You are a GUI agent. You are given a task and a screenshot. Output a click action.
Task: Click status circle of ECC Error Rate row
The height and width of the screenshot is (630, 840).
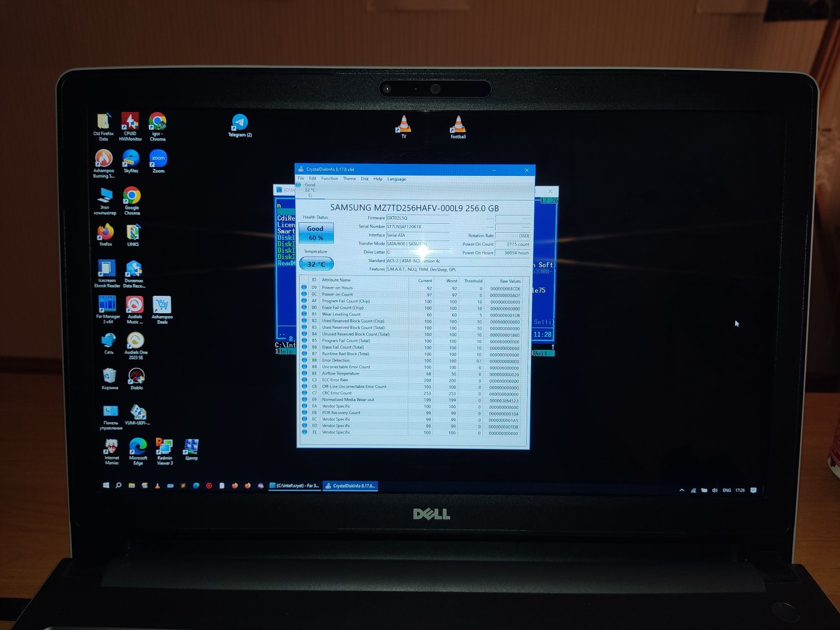[x=304, y=380]
